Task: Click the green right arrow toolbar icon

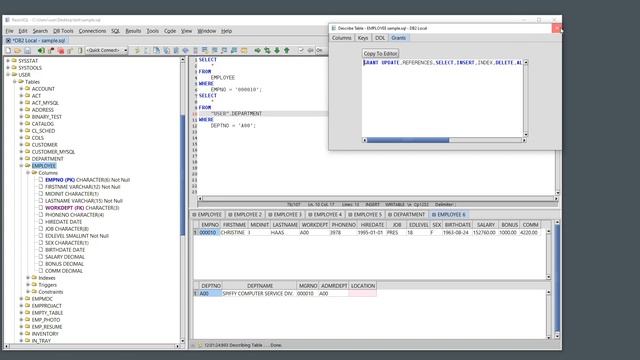Action: 258,51
